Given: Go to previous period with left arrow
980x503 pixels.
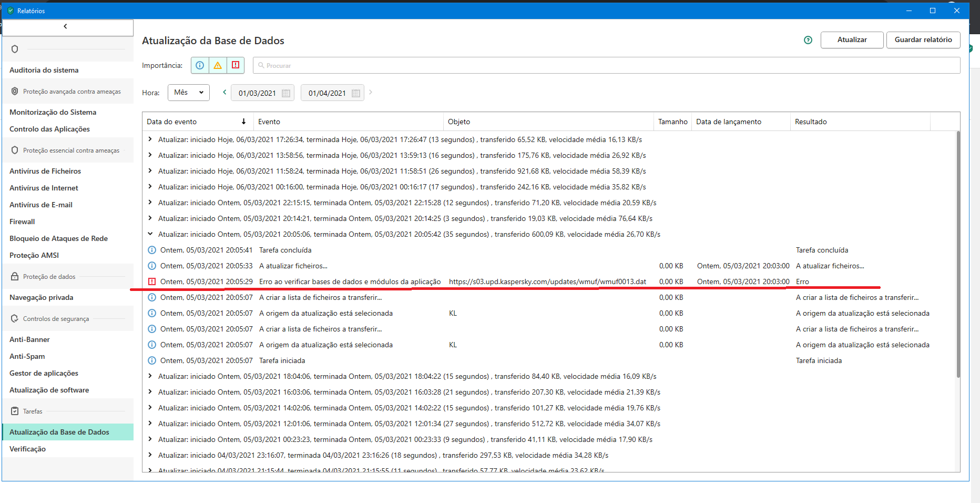Looking at the screenshot, I should pos(224,92).
